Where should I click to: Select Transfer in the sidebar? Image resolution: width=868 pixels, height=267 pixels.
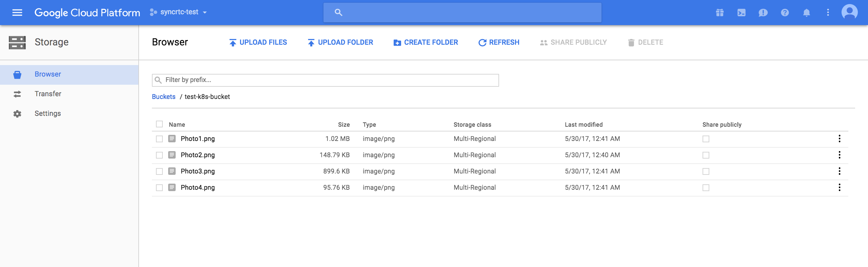coord(69,94)
